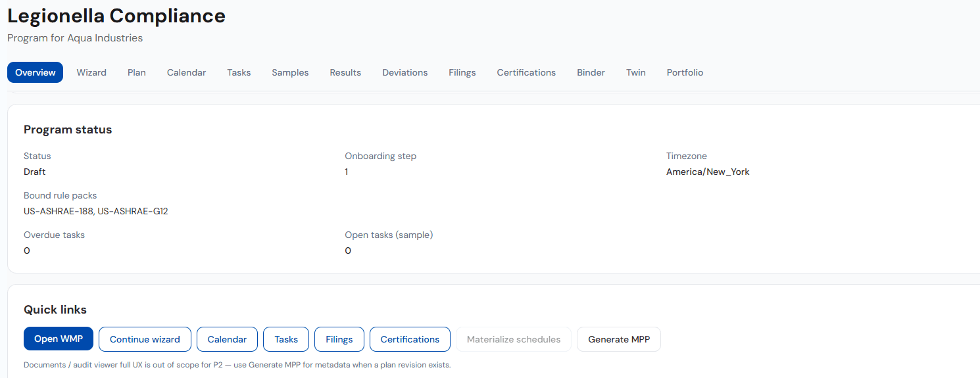This screenshot has width=980, height=378.
Task: Go to the Portfolio tab
Action: tap(685, 72)
